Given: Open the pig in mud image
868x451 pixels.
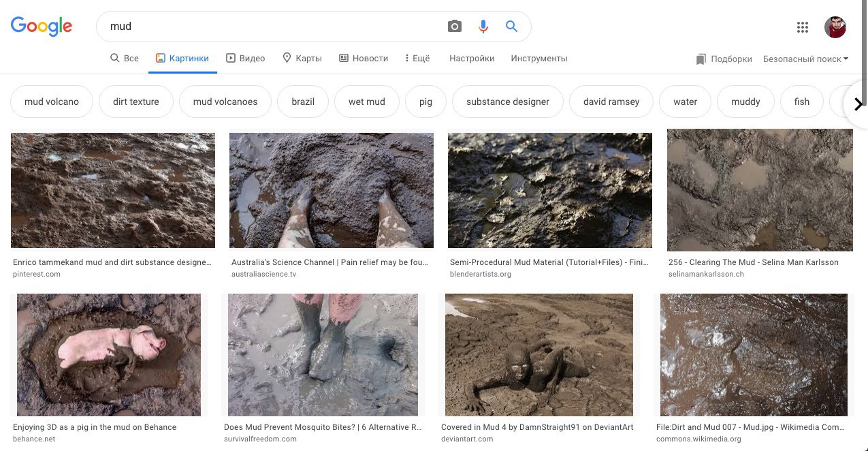Looking at the screenshot, I should coord(109,355).
